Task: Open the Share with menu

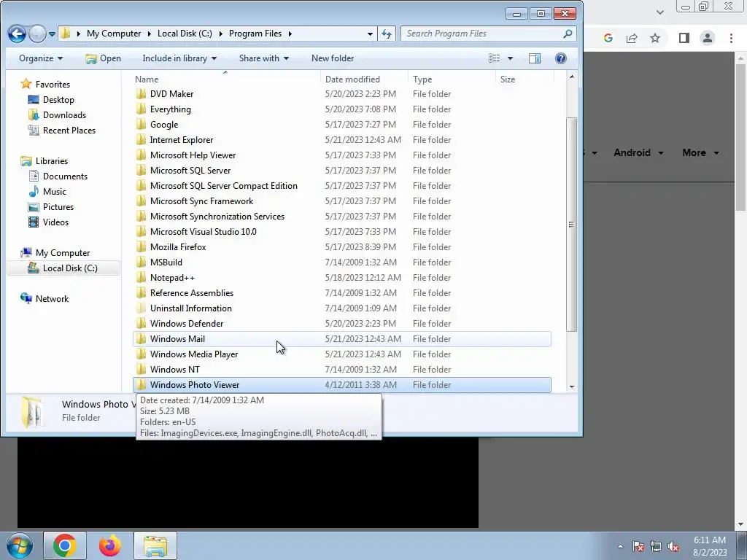Action: tap(263, 58)
